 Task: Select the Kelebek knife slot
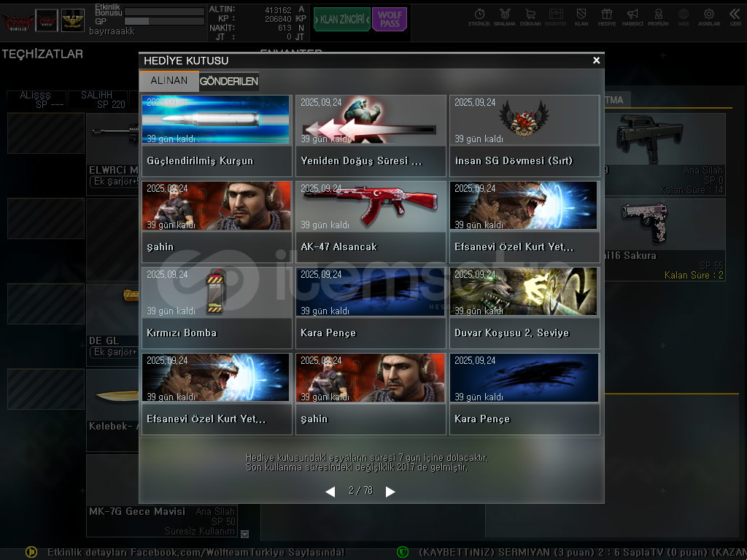coord(113,410)
